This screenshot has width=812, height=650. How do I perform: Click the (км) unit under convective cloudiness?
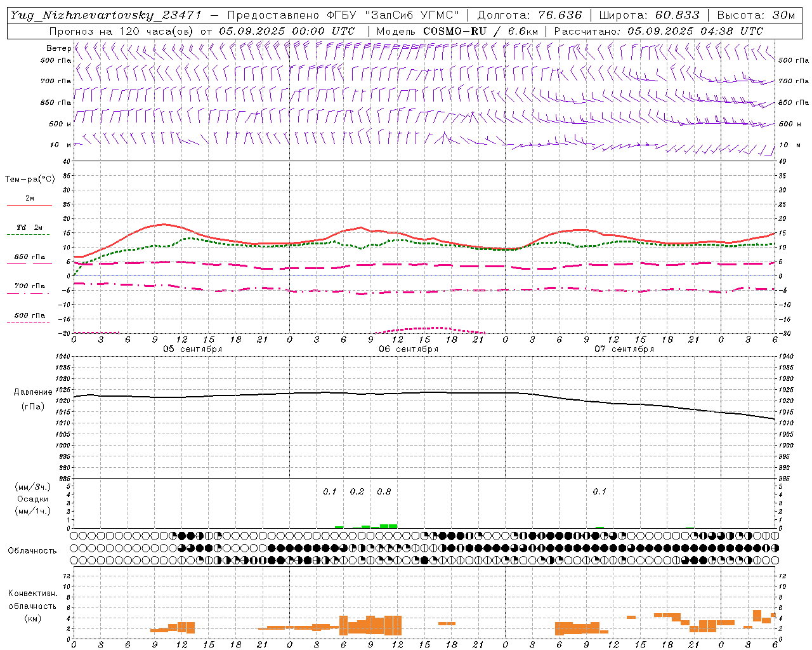click(x=32, y=618)
